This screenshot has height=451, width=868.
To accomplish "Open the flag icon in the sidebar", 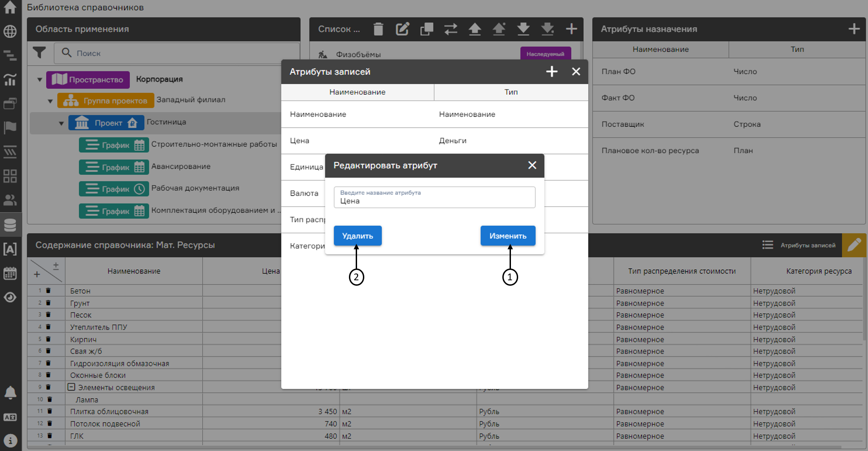I will point(10,128).
